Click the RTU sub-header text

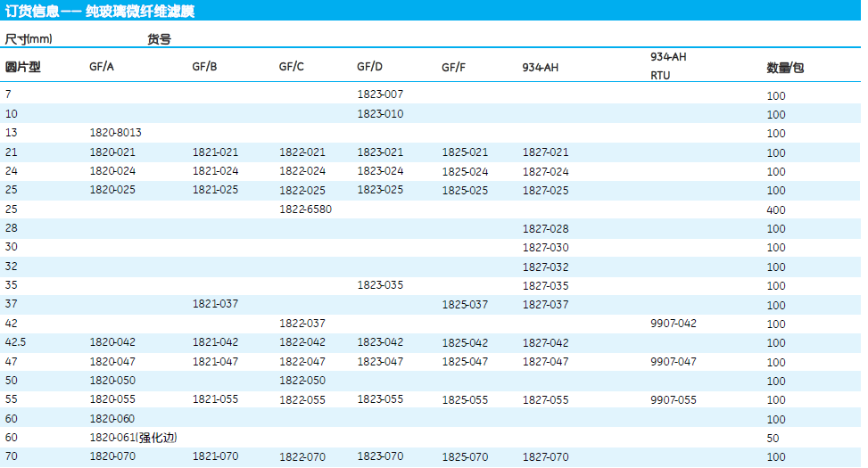[660, 76]
